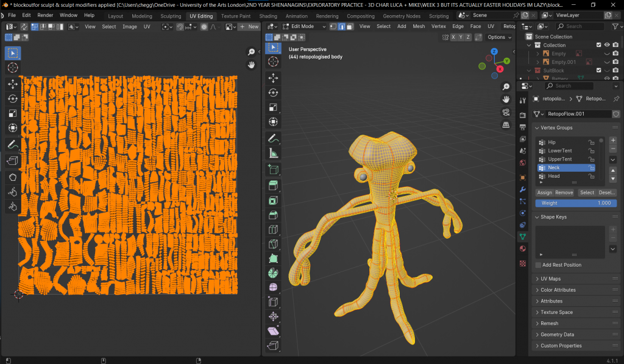Image resolution: width=624 pixels, height=364 pixels.
Task: Pick the Annotate tool in the UV editor
Action: [x=13, y=145]
